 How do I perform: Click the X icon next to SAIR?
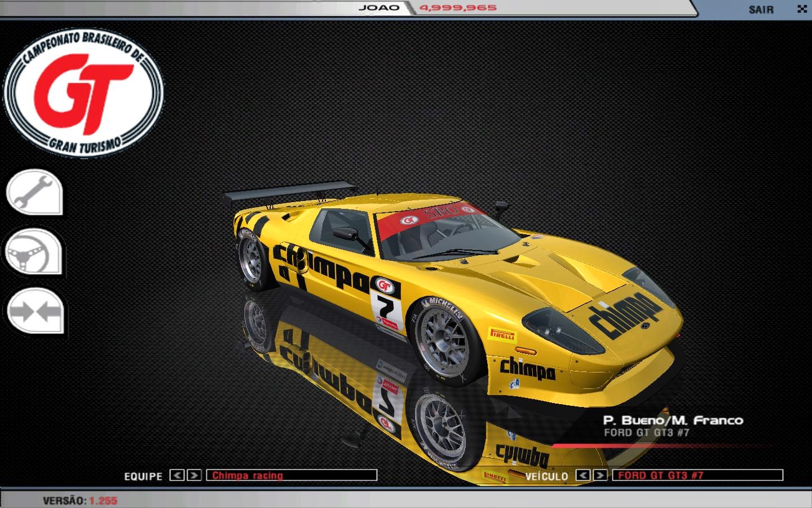coord(801,9)
